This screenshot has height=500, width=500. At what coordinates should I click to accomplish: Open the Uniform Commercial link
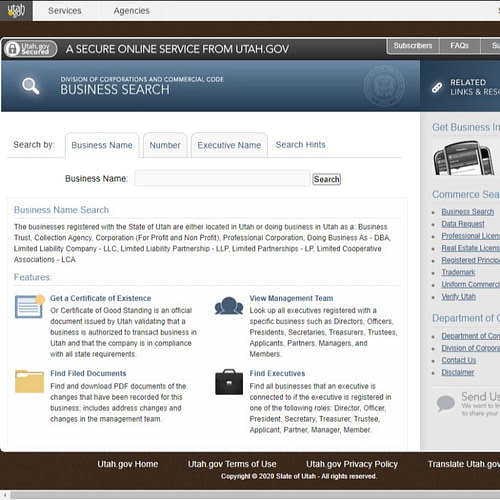pos(471,284)
